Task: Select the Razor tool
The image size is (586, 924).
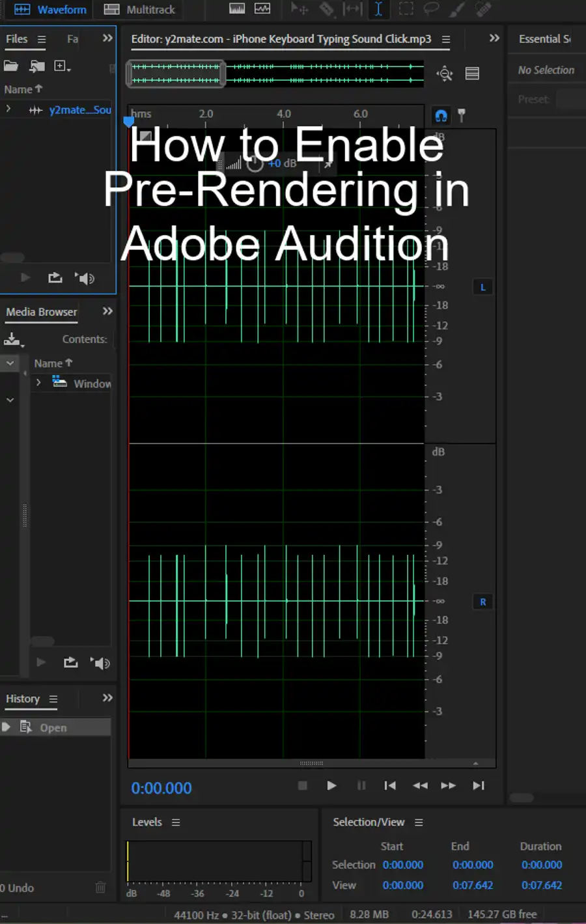Action: [x=326, y=9]
